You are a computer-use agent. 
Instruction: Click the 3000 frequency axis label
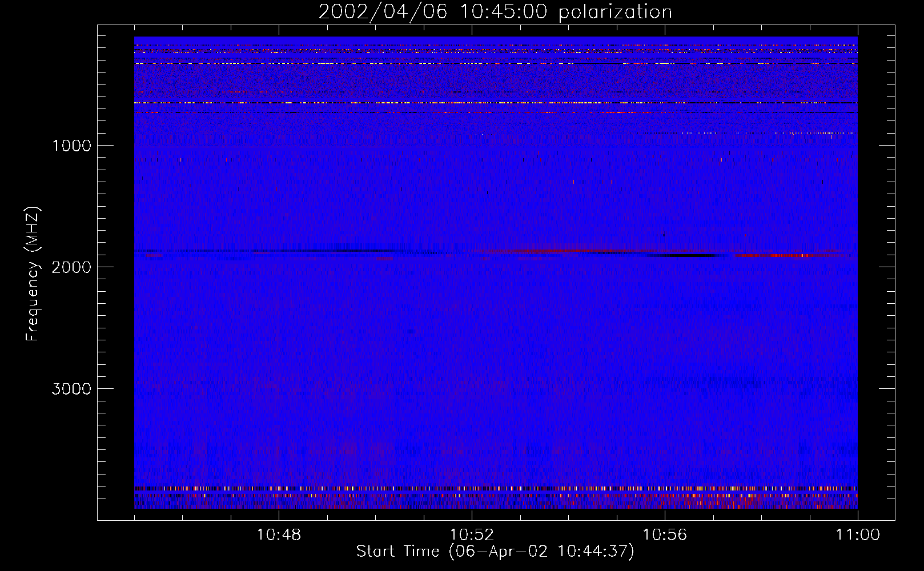(71, 389)
